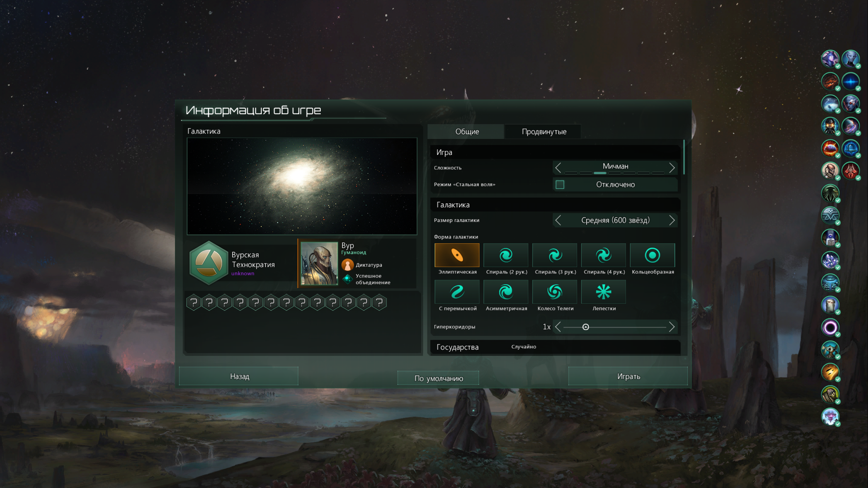This screenshot has height=488, width=868.
Task: Decrease galaxy size with left arrow
Action: (x=558, y=220)
